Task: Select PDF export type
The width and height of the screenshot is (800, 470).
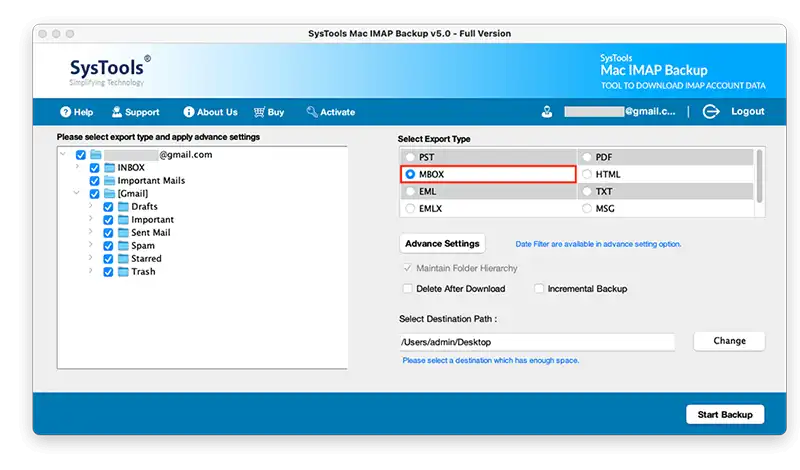Action: tap(587, 157)
